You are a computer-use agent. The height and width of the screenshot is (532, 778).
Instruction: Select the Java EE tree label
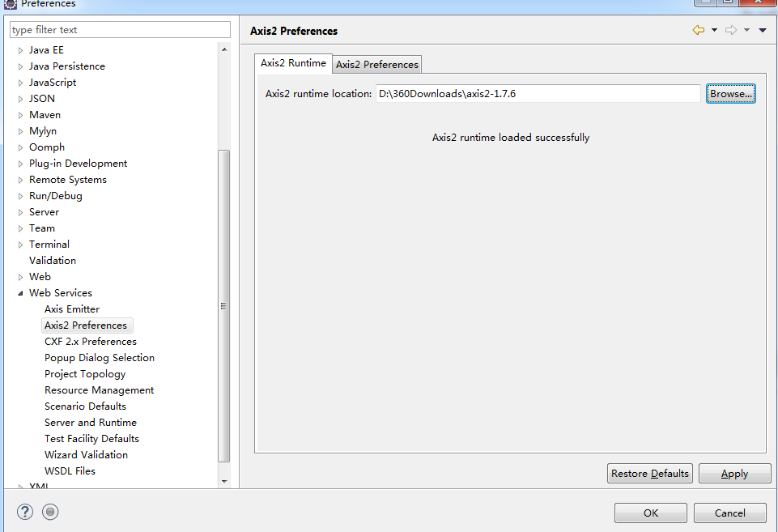point(46,50)
